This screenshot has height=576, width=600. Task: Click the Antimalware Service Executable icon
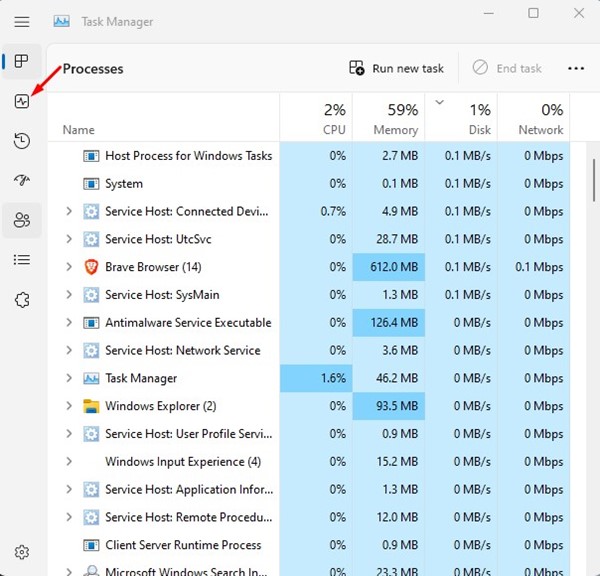coord(91,323)
